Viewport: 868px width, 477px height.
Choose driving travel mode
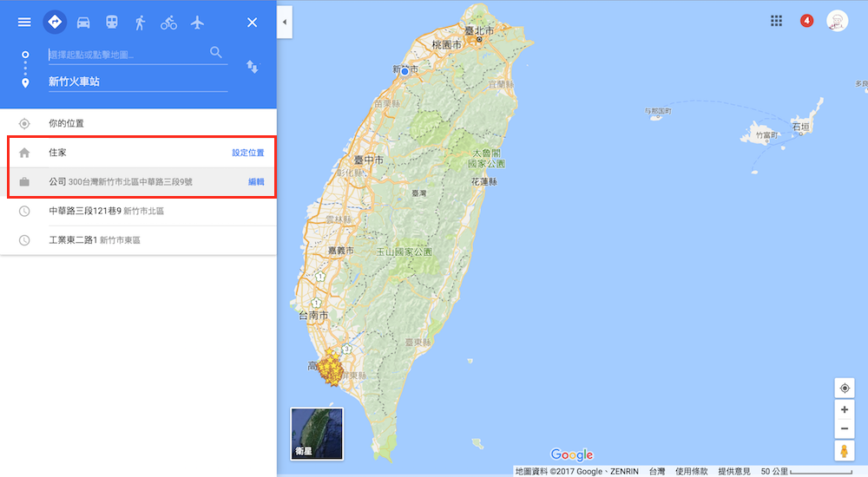tap(83, 23)
